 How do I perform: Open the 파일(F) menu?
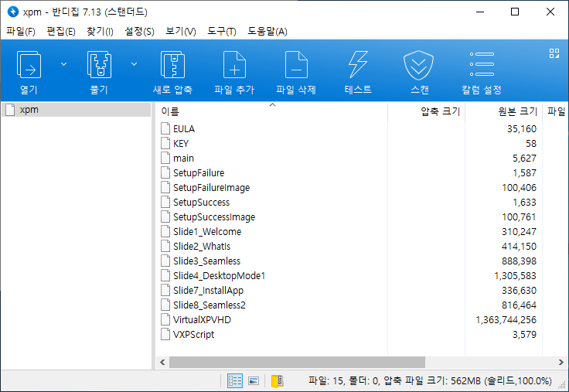[21, 32]
